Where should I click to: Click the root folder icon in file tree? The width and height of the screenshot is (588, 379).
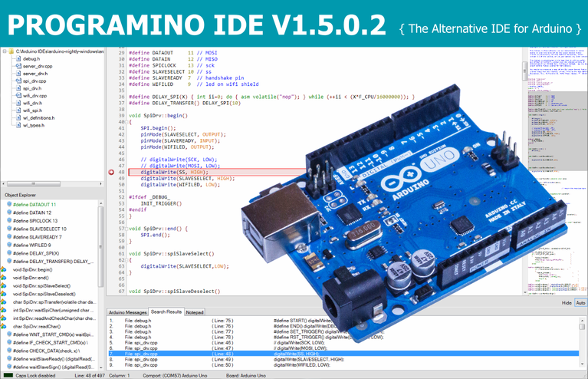click(11, 51)
